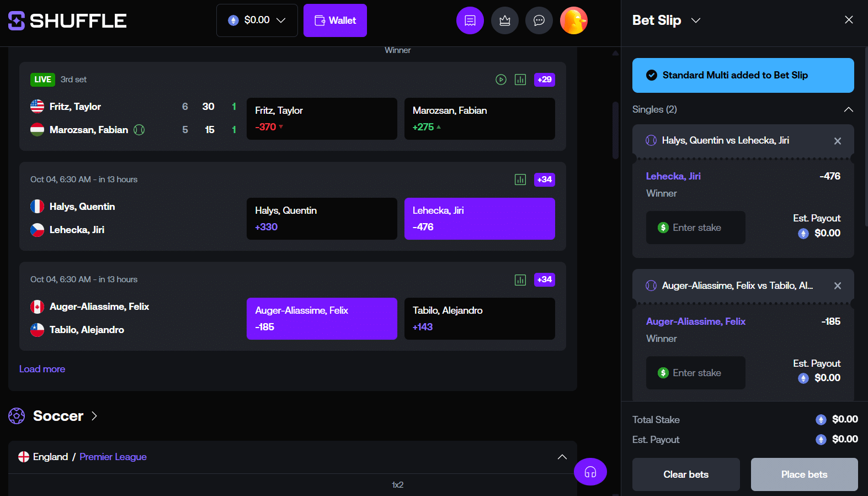Dismiss the Standard Multi added notification

pyautogui.click(x=743, y=75)
